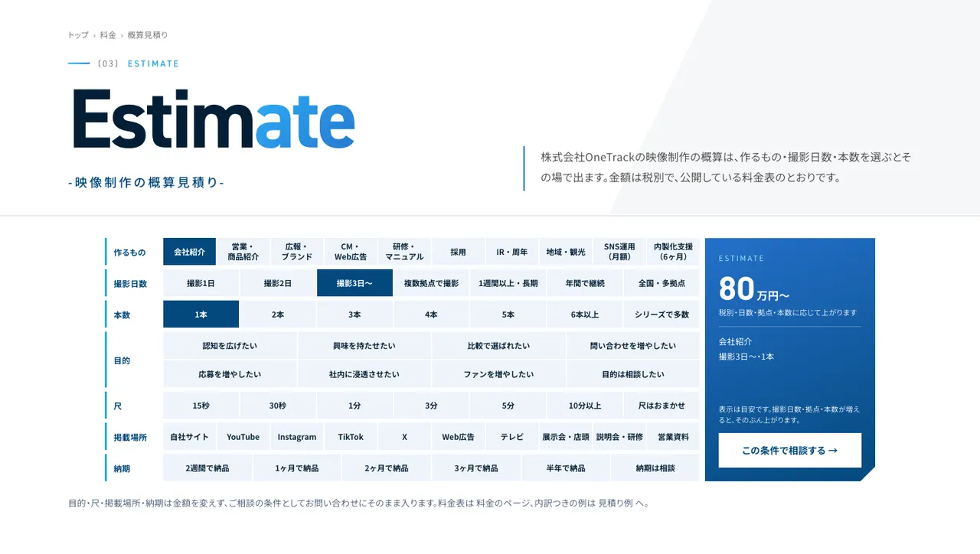Enable the 応募を増やしたい purpose
This screenshot has height=554, width=980.
230,374
